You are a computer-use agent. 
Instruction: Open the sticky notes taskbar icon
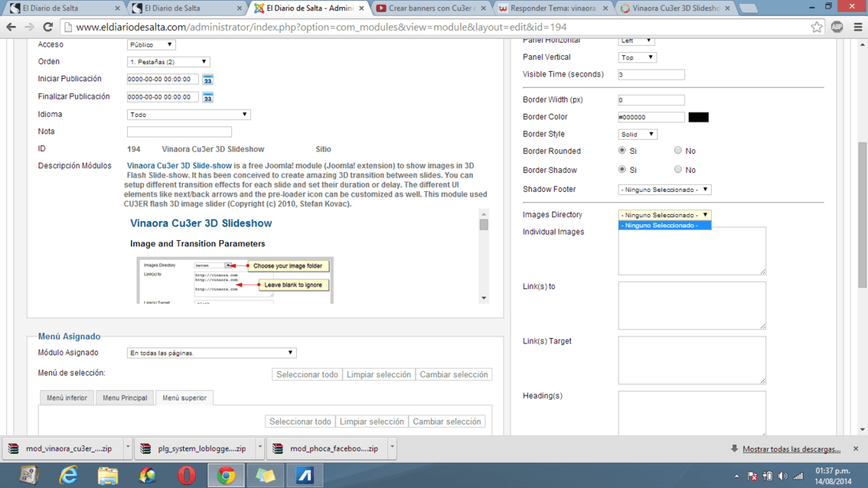265,475
